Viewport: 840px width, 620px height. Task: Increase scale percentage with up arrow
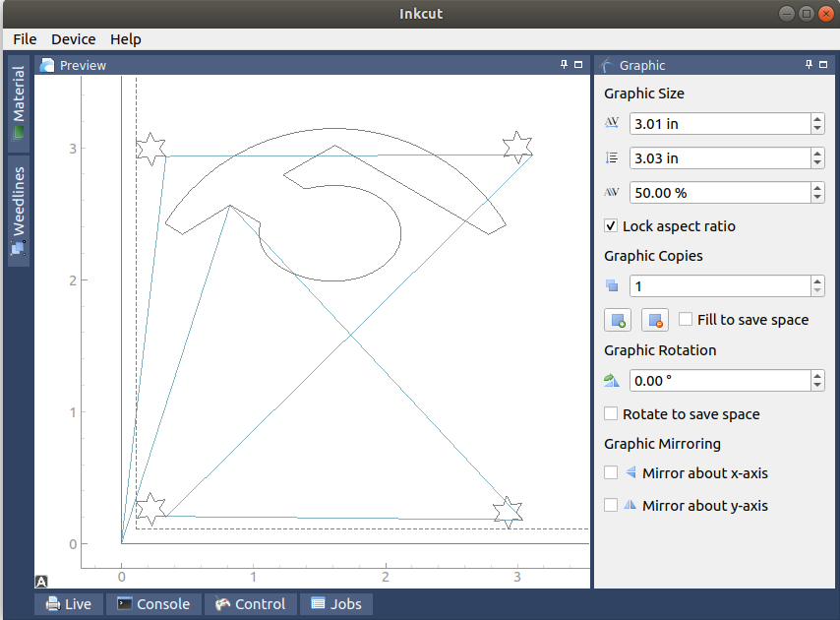[817, 188]
